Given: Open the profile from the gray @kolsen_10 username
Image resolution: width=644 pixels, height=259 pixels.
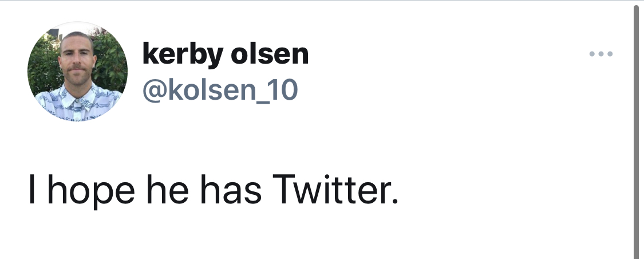Looking at the screenshot, I should (220, 90).
